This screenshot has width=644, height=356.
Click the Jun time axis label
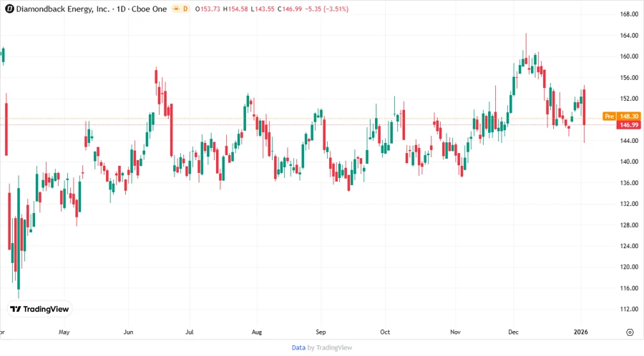[128, 332]
